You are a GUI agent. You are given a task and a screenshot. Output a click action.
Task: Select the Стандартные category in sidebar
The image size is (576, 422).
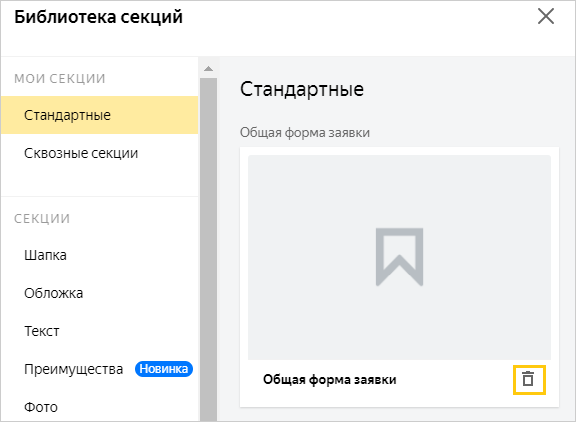pyautogui.click(x=100, y=115)
